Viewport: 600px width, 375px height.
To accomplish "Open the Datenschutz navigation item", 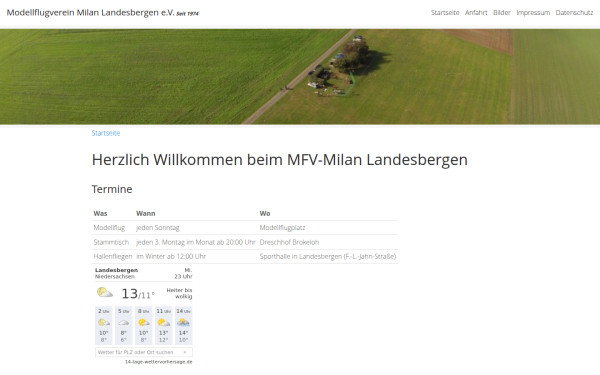I will click(x=574, y=13).
